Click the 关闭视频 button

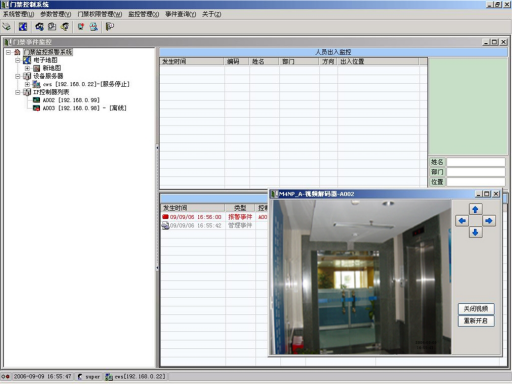[x=476, y=309]
